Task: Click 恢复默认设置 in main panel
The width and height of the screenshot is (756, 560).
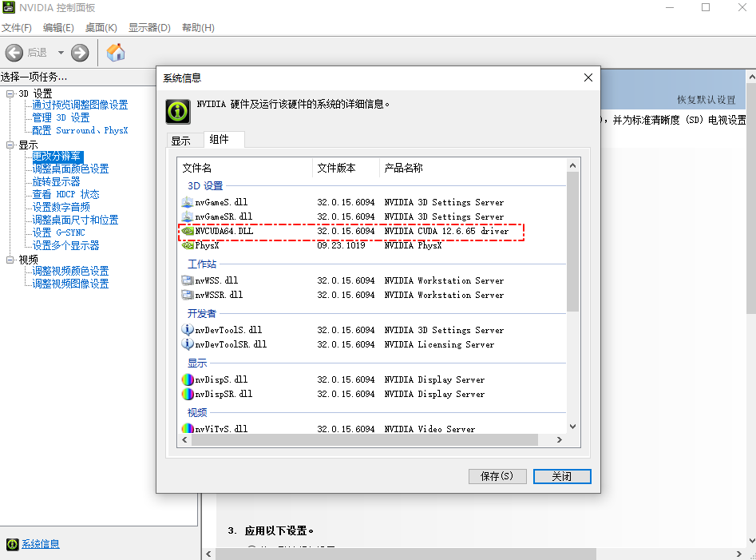Action: (x=706, y=100)
